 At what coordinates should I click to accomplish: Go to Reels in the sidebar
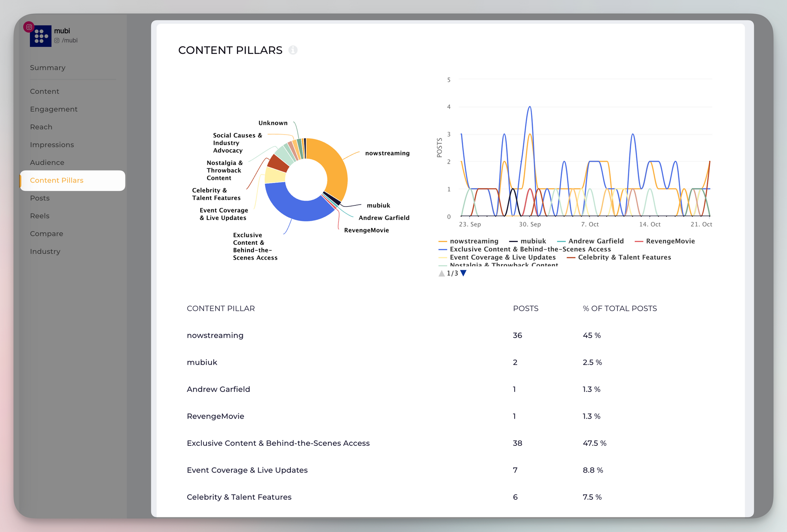40,216
